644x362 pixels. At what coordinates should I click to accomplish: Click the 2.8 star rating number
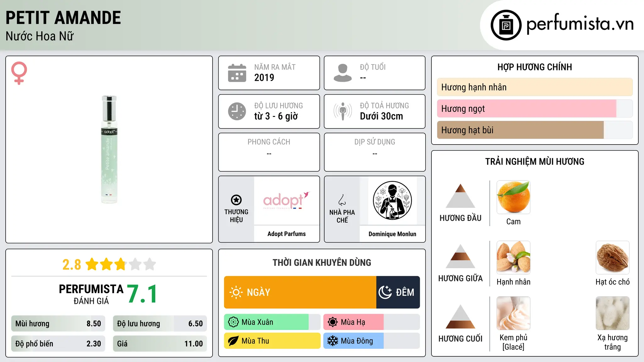72,265
